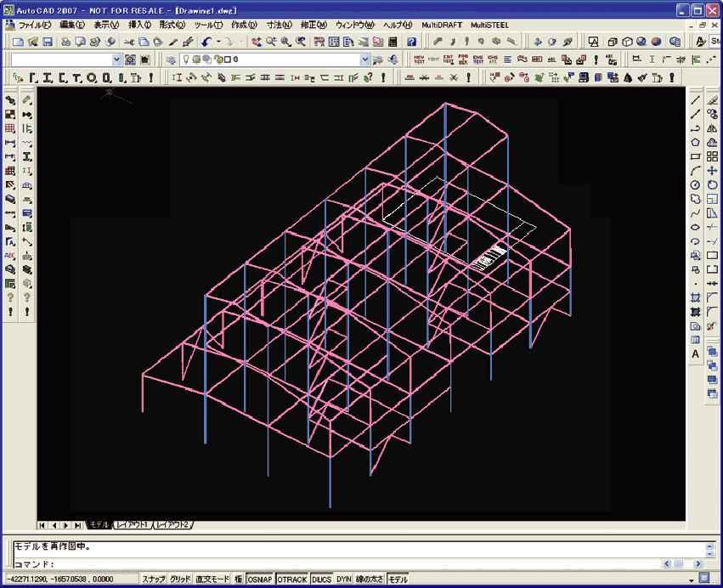Click the Rotate modify tool
723x588 pixels.
(x=712, y=185)
